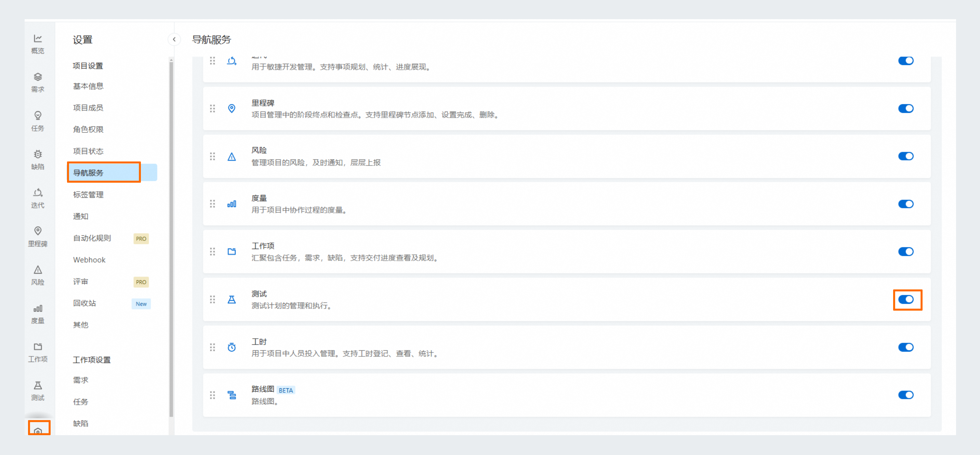Open 基本信息 basic info settings
Viewport: 980px width, 455px height.
point(88,86)
